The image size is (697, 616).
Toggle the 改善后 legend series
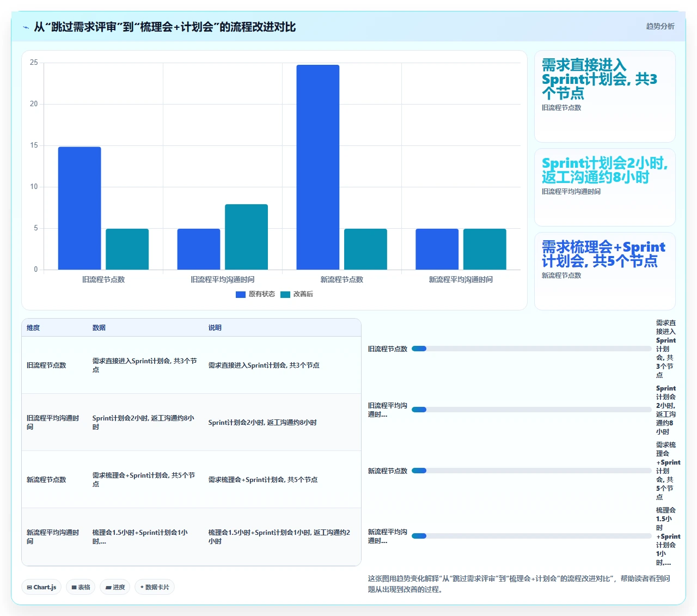tap(297, 294)
